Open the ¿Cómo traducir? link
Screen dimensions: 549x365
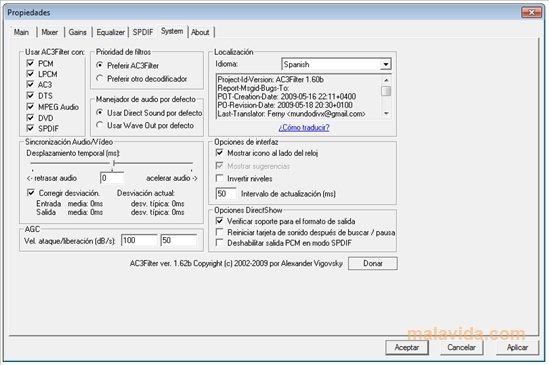[x=304, y=128]
